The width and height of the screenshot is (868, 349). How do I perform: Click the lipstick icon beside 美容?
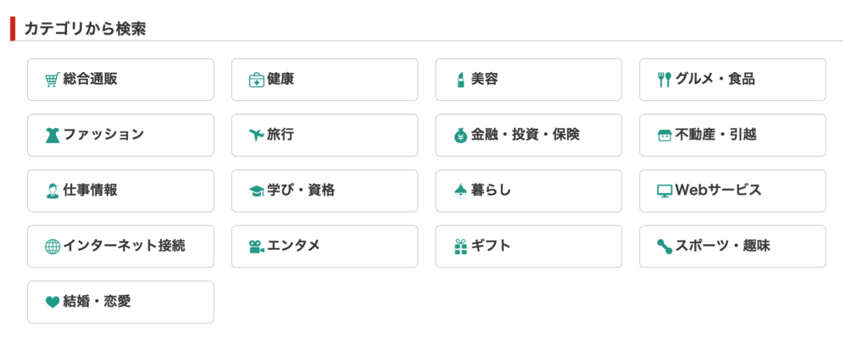(460, 80)
